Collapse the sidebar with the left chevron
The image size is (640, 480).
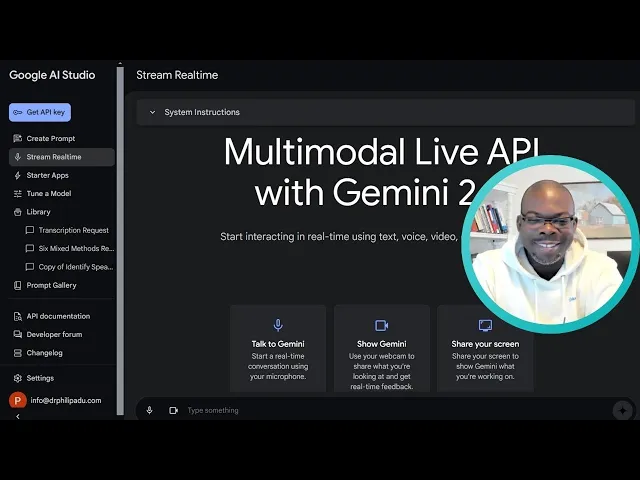coord(18,416)
